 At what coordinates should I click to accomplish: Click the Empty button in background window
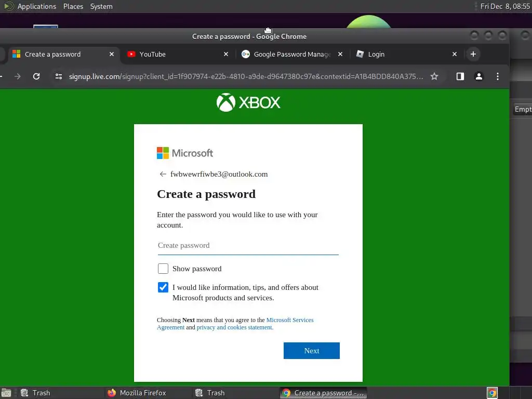[523, 109]
